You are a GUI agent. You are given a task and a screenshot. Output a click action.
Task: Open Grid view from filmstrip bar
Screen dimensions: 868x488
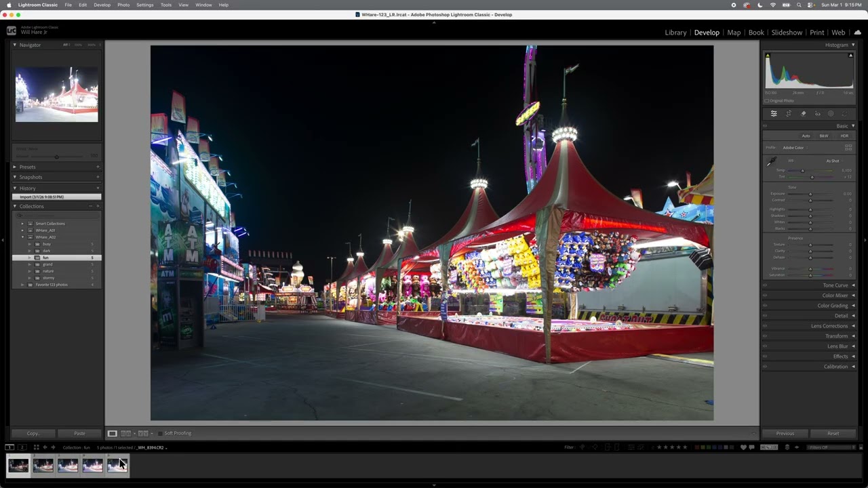point(37,447)
